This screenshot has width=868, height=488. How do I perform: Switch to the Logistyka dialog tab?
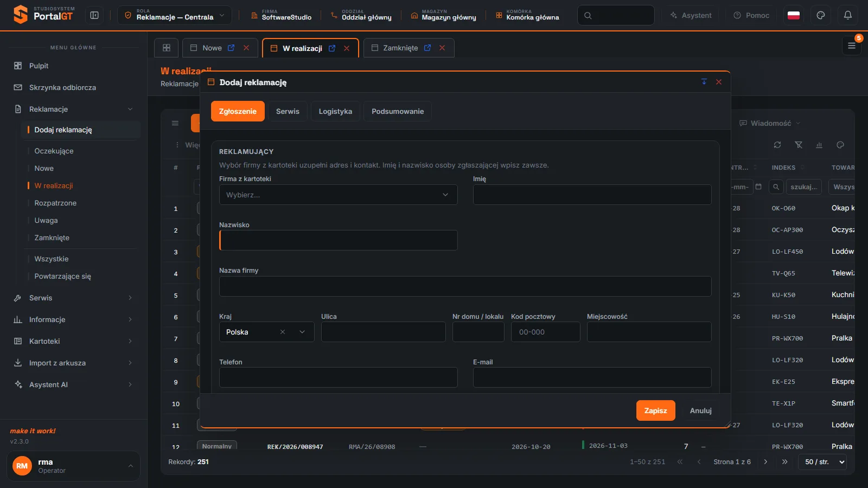coord(335,111)
